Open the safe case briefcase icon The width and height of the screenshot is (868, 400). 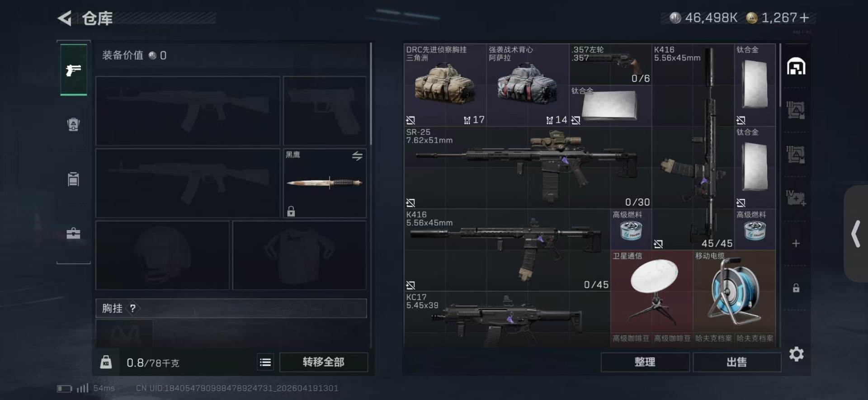(73, 233)
